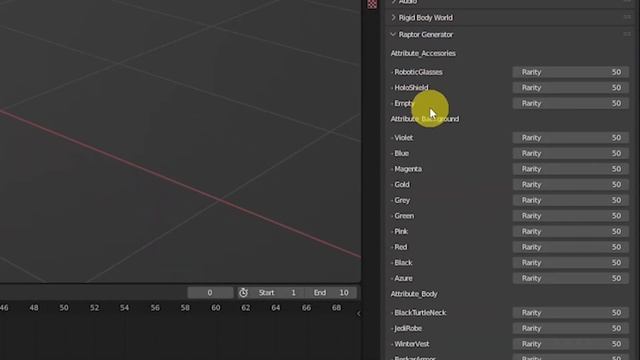Grab the Raptor Generator panel drag handle
This screenshot has height=360, width=640.
pyautogui.click(x=627, y=35)
